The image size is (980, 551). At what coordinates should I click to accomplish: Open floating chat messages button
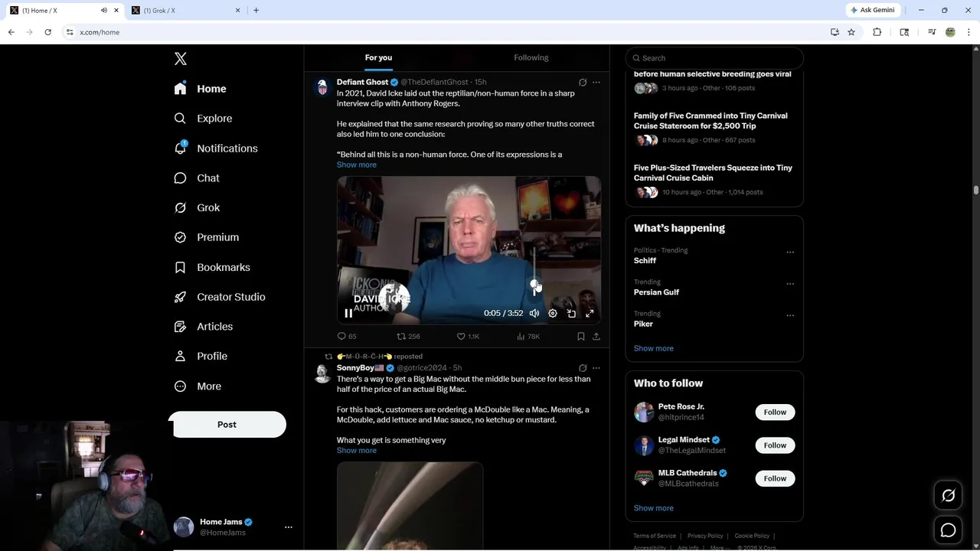point(948,530)
